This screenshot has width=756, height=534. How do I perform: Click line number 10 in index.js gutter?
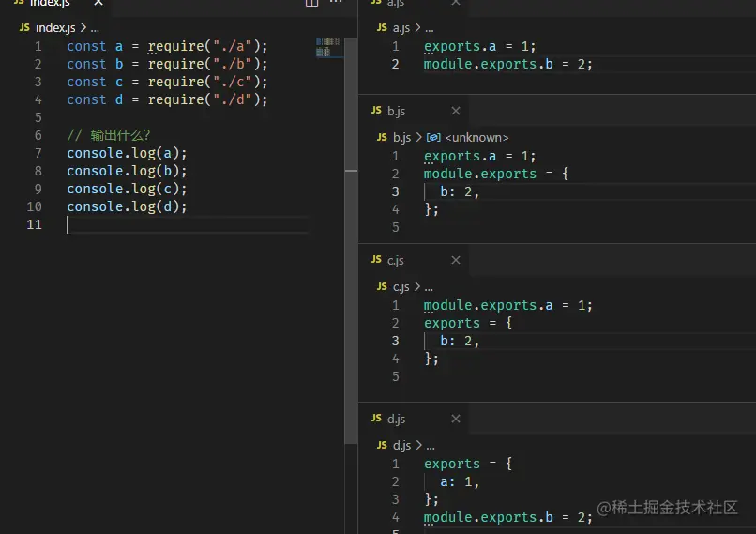coord(34,207)
